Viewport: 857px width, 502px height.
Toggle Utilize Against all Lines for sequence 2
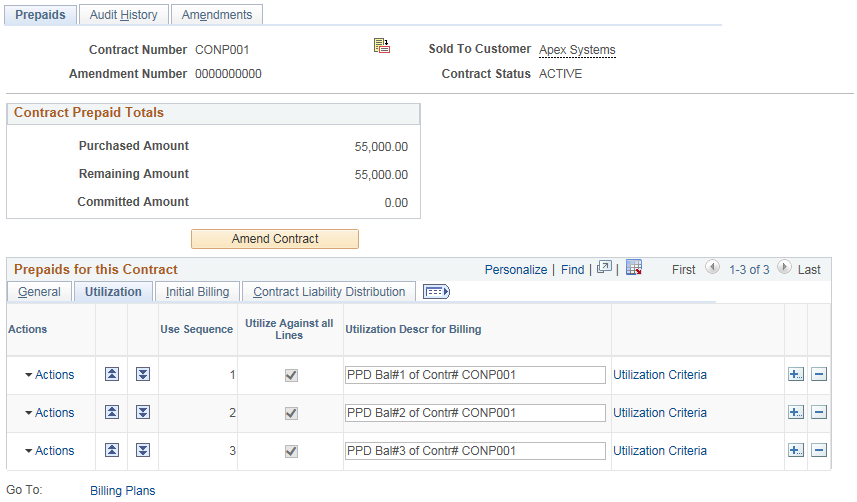291,413
